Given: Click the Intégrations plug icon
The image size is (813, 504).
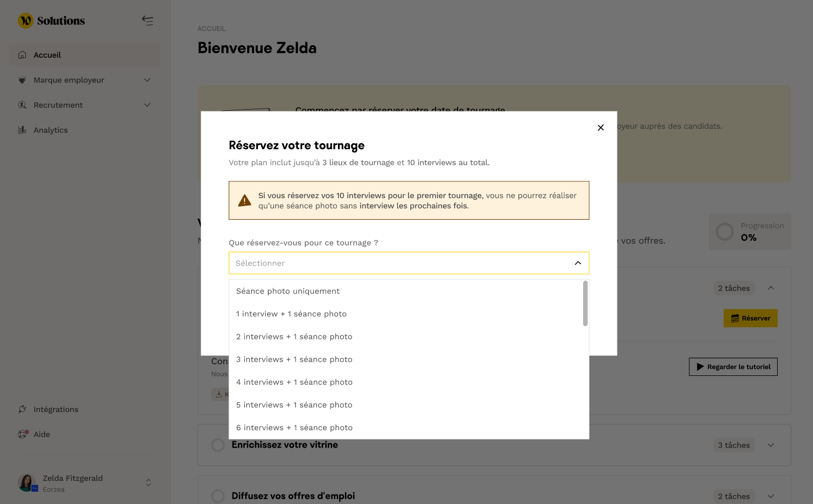Looking at the screenshot, I should tap(22, 409).
